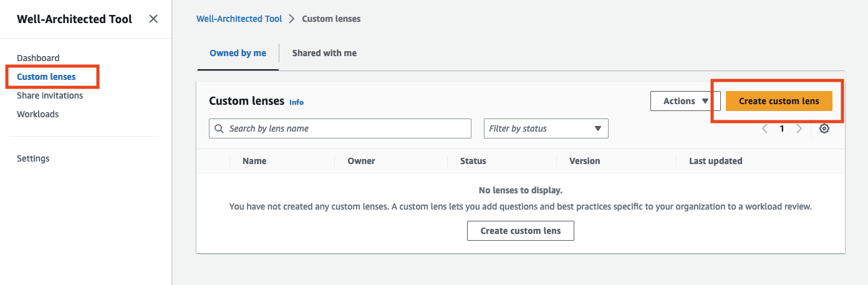The image size is (868, 285).
Task: Go to next page arrow
Action: coord(799,128)
